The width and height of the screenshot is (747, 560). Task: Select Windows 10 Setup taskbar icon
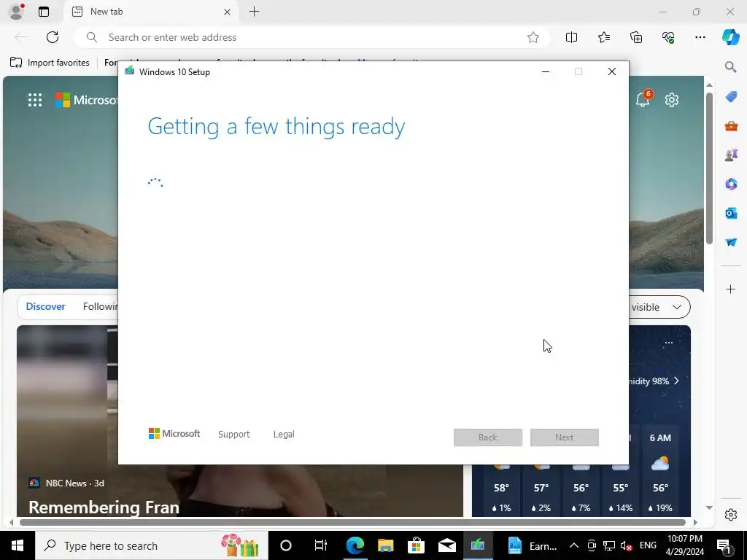point(478,545)
